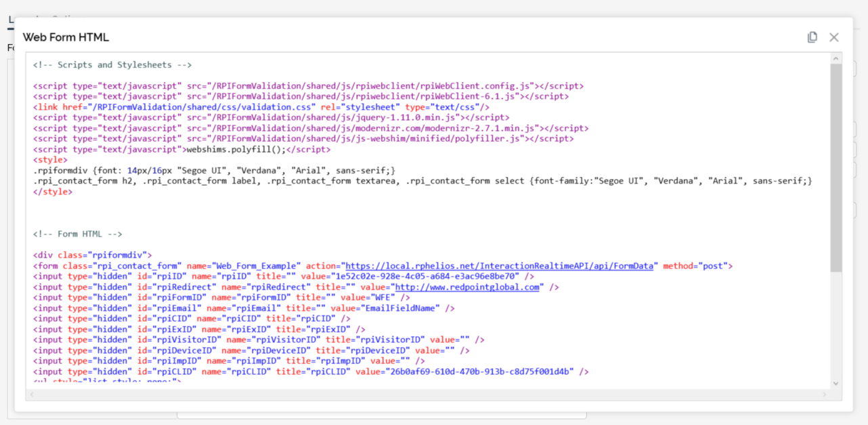Screen dimensions: 868x425
Task: Click the polyfiller.js script line
Action: pos(303,139)
